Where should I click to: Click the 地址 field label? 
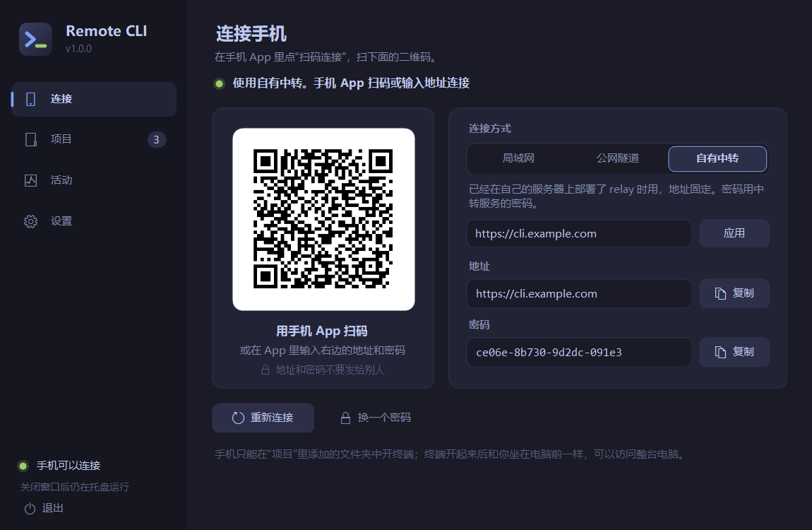479,266
